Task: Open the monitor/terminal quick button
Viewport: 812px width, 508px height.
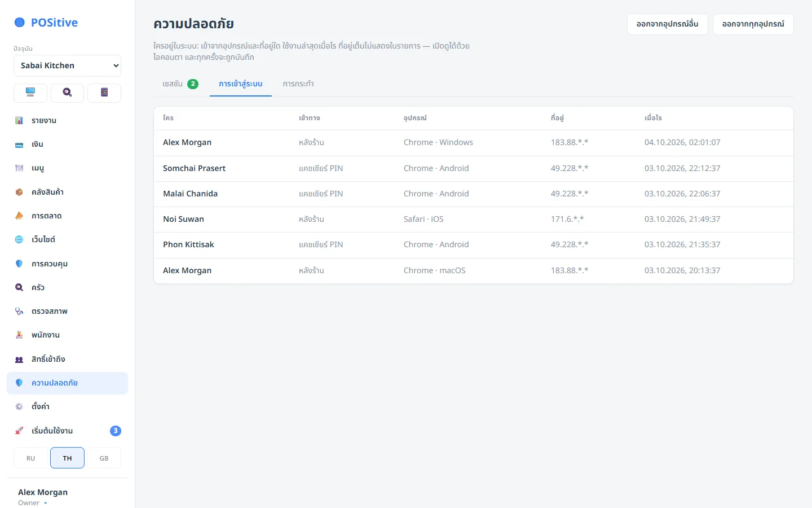Action: click(30, 93)
